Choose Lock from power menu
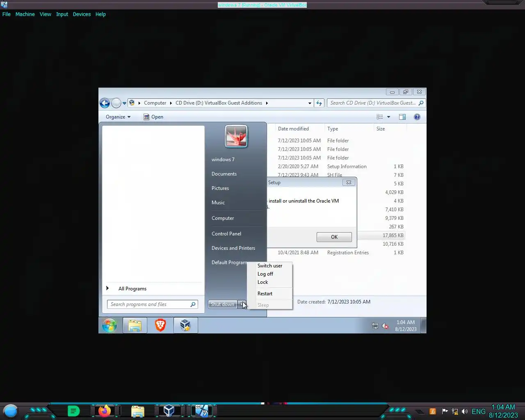 click(x=262, y=282)
